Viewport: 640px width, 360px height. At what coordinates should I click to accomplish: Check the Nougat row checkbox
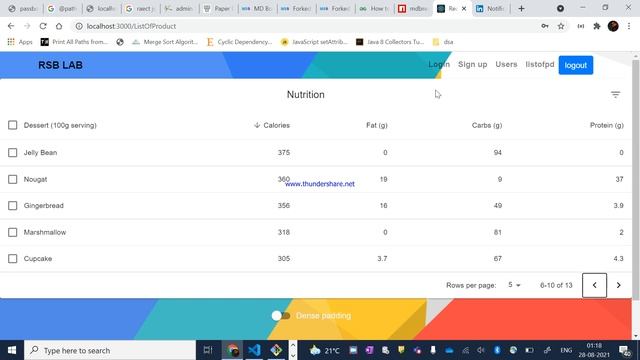(13, 179)
